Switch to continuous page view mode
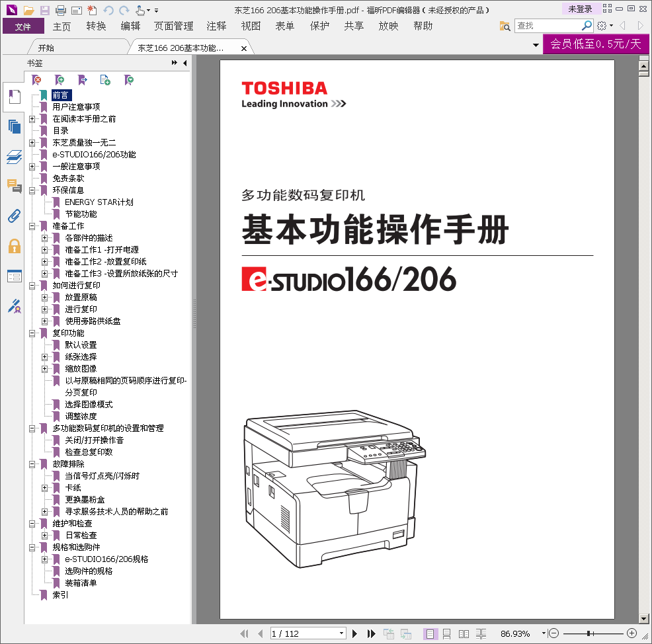The width and height of the screenshot is (652, 644). 446,633
